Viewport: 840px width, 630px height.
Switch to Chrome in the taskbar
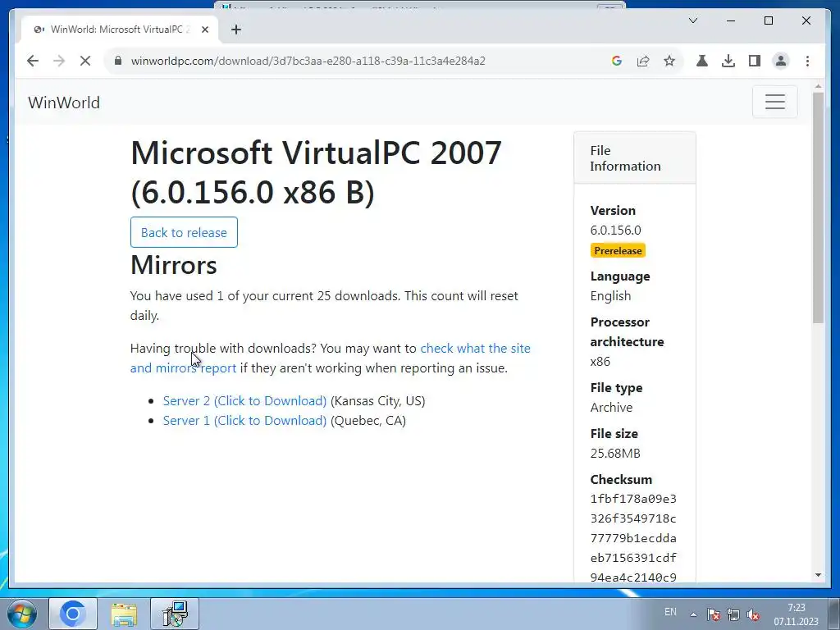point(73,614)
